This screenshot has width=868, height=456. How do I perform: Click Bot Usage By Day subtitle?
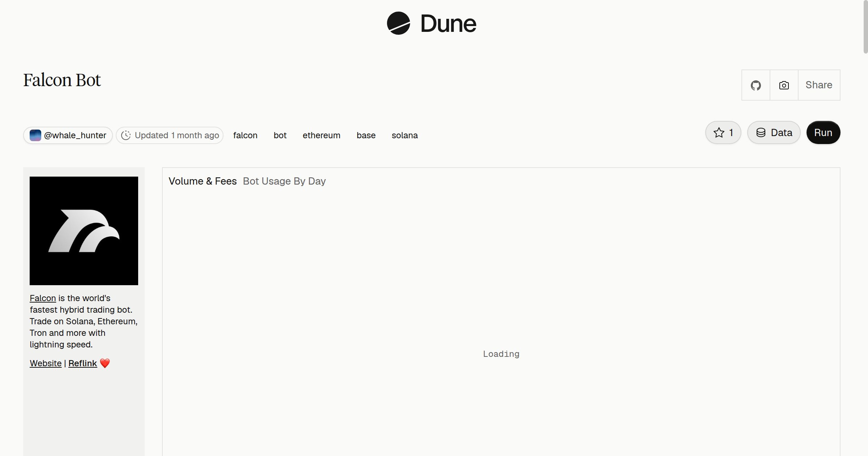click(x=284, y=181)
